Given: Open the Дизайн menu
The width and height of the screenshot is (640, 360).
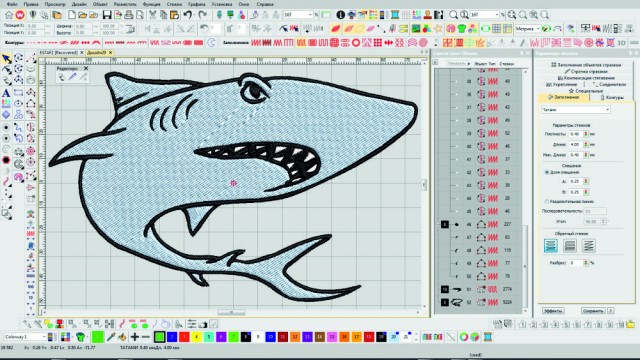Looking at the screenshot, I should click(x=79, y=4).
